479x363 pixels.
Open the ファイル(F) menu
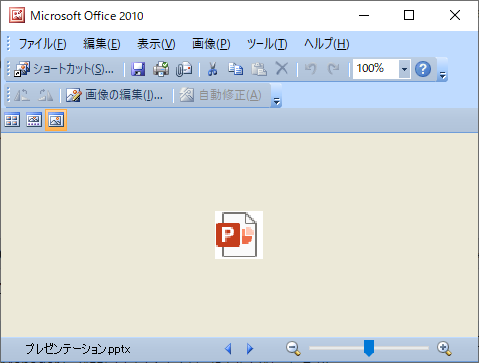coord(42,44)
